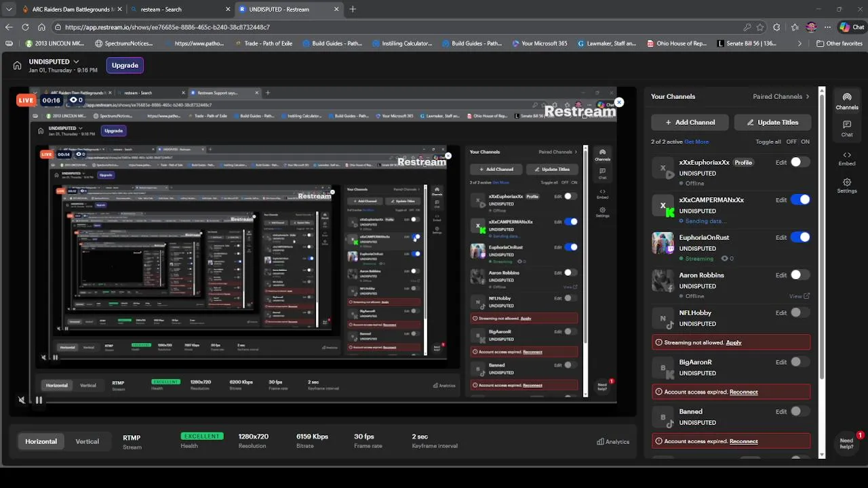This screenshot has width=868, height=488.
Task: Click Apply link under NFLHobby
Action: pyautogui.click(x=734, y=342)
